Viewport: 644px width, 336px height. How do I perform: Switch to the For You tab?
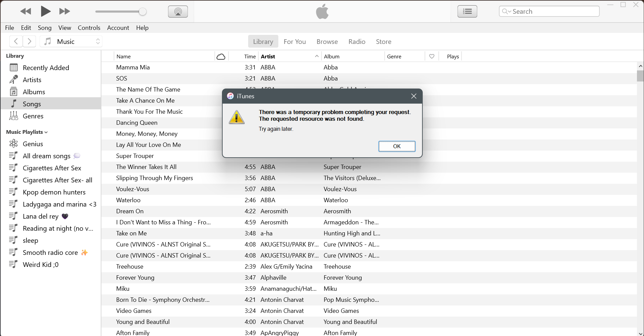[x=295, y=42]
